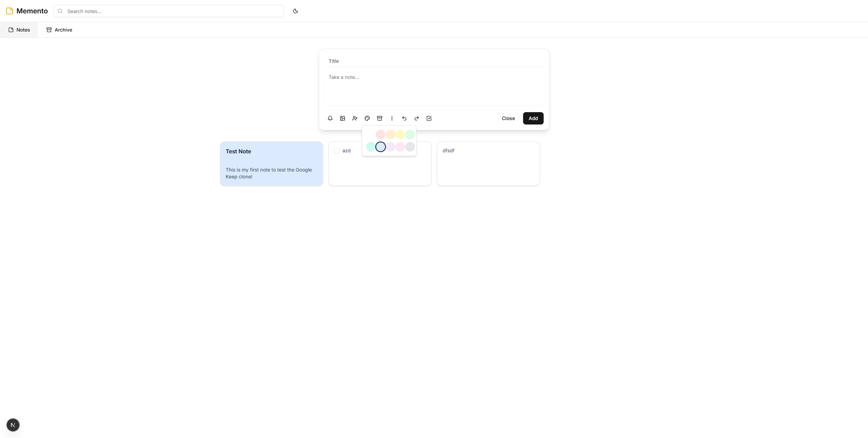This screenshot has width=868, height=438.
Task: Toggle checklist mode with checkbox icon
Action: point(429,118)
